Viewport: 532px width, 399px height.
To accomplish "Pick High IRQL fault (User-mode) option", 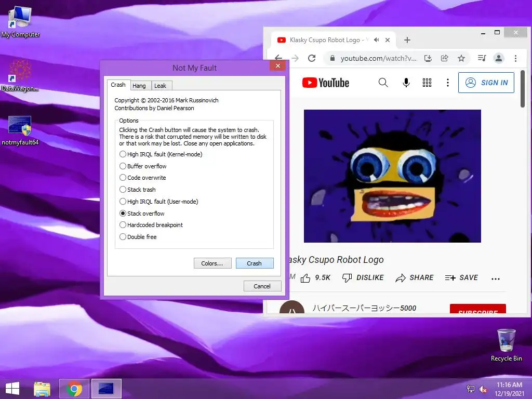I will [x=159, y=202].
